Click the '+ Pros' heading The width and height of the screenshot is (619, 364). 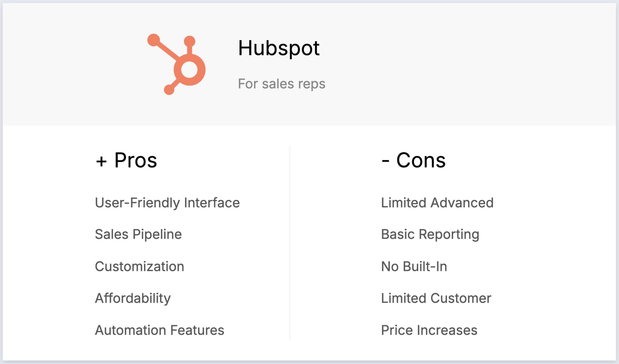126,160
